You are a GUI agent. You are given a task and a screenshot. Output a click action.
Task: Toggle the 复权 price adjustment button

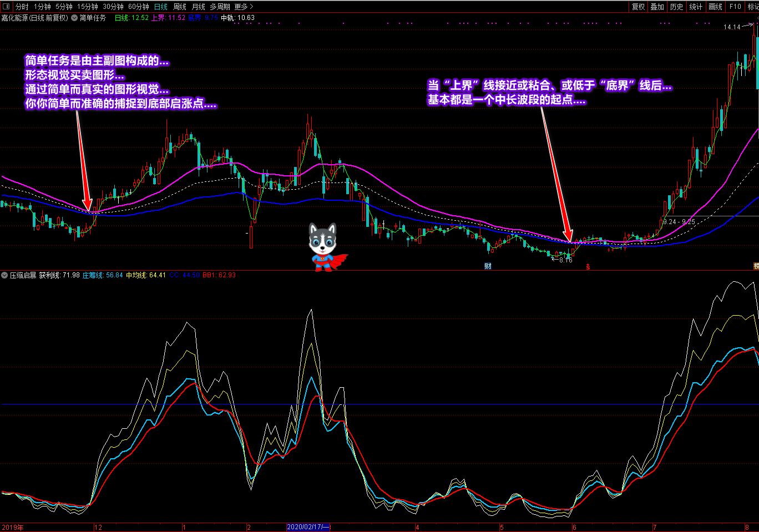[639, 7]
